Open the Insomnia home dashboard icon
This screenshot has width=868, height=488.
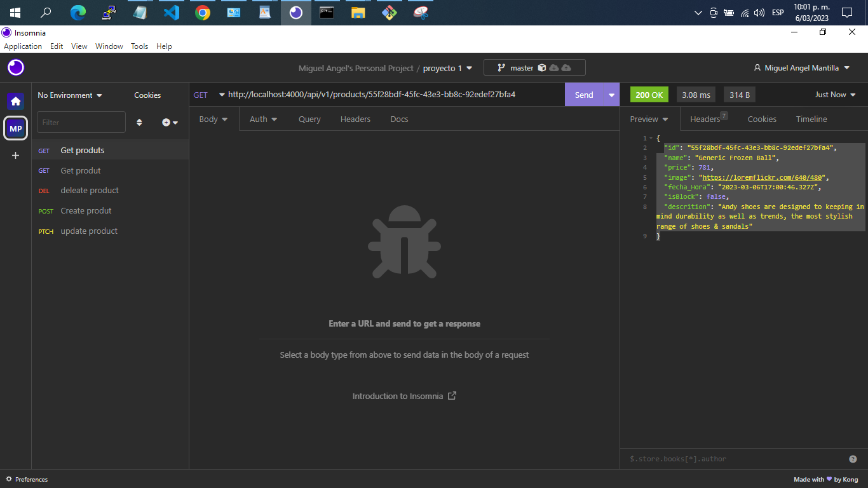(15, 100)
